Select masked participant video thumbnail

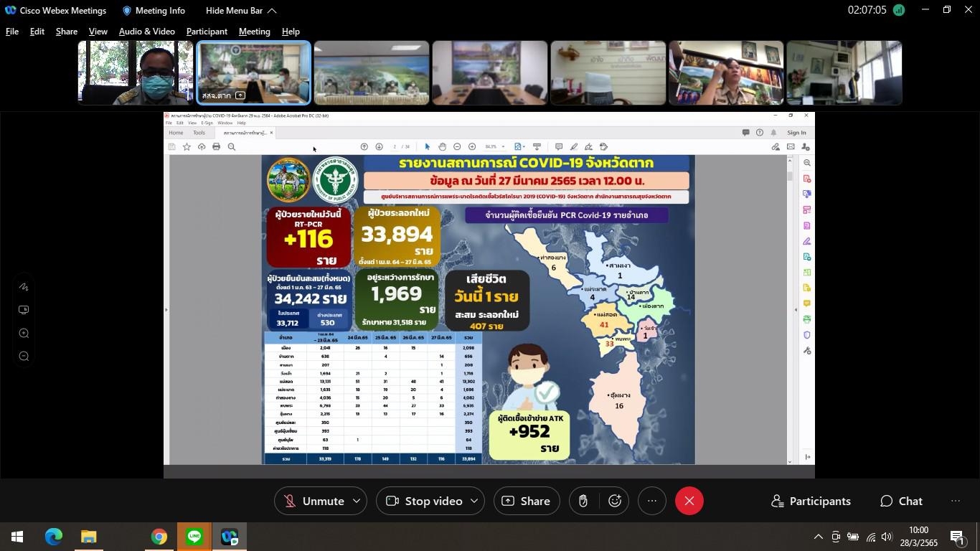(x=135, y=73)
